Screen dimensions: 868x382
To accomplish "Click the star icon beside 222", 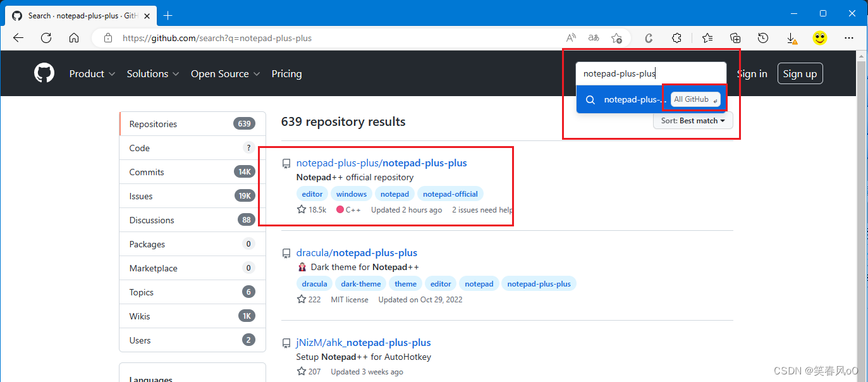I will click(302, 299).
